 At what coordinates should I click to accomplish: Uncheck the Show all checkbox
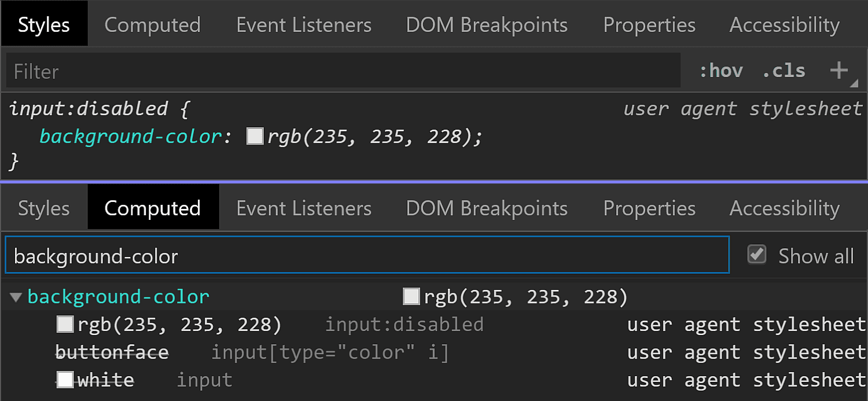click(757, 255)
